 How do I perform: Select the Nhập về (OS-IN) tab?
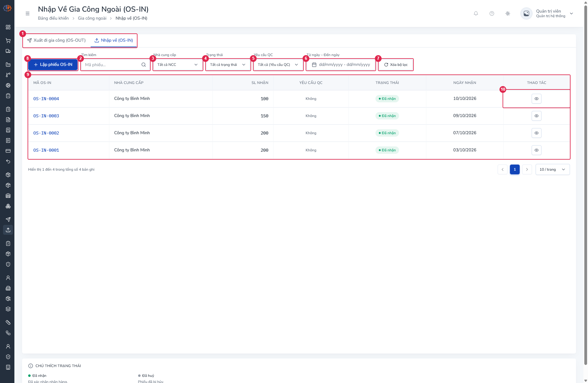point(114,40)
